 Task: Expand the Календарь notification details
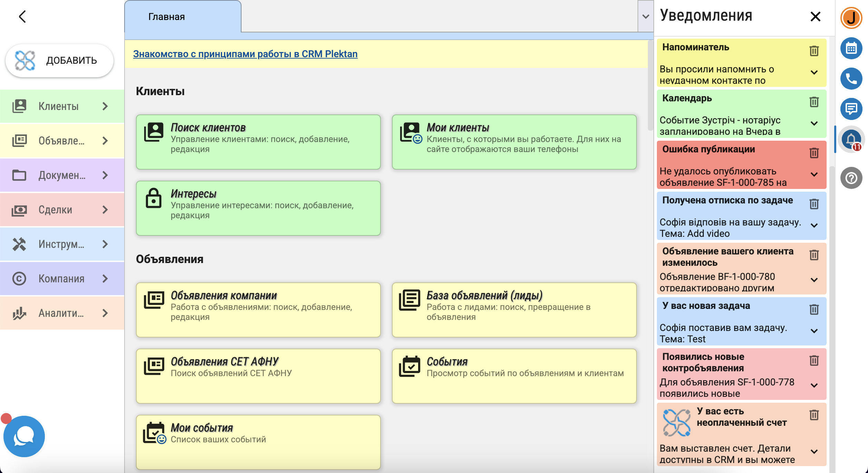[814, 123]
